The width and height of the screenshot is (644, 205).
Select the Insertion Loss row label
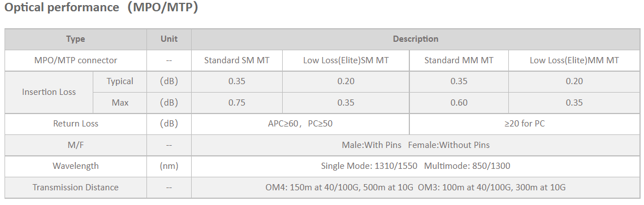tap(49, 92)
